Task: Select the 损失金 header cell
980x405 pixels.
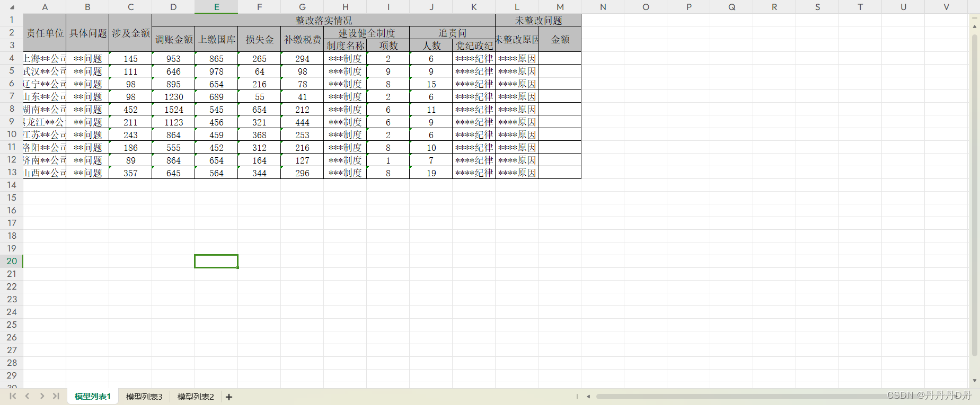Action: point(259,39)
